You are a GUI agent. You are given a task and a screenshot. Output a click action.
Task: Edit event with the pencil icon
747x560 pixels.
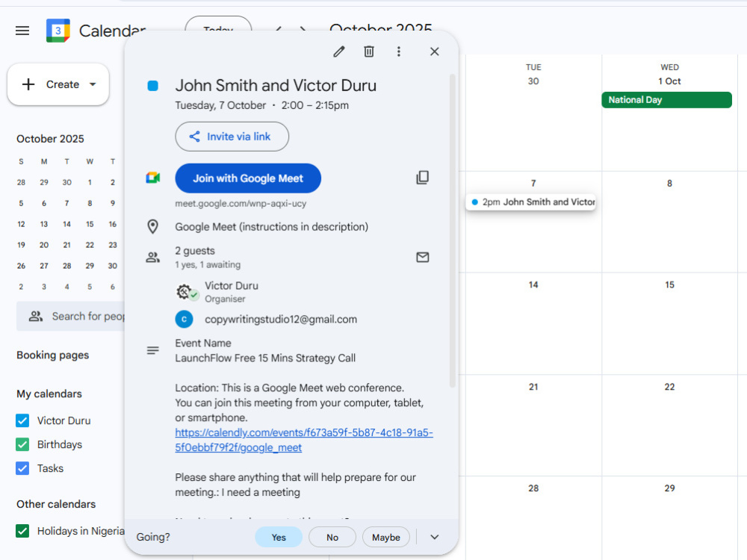click(x=338, y=52)
